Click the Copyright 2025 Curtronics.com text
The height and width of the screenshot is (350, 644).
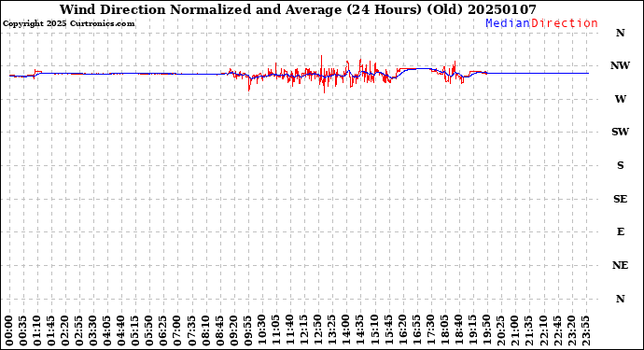[68, 24]
